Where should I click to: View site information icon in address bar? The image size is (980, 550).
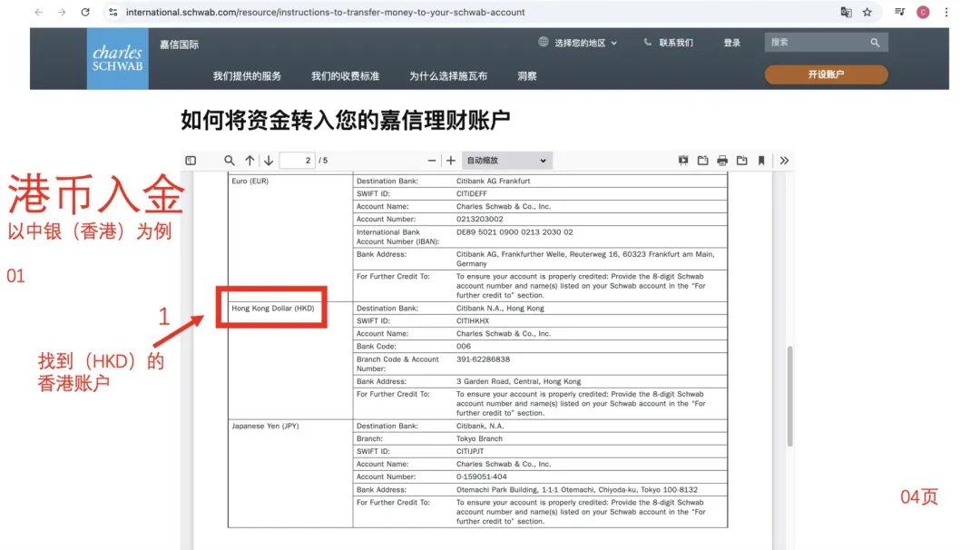pyautogui.click(x=113, y=12)
